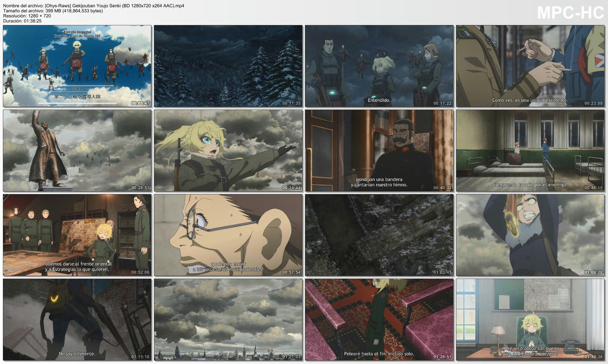Click the Resolución 1280 × 720 text
The width and height of the screenshot is (608, 364).
[x=27, y=16]
